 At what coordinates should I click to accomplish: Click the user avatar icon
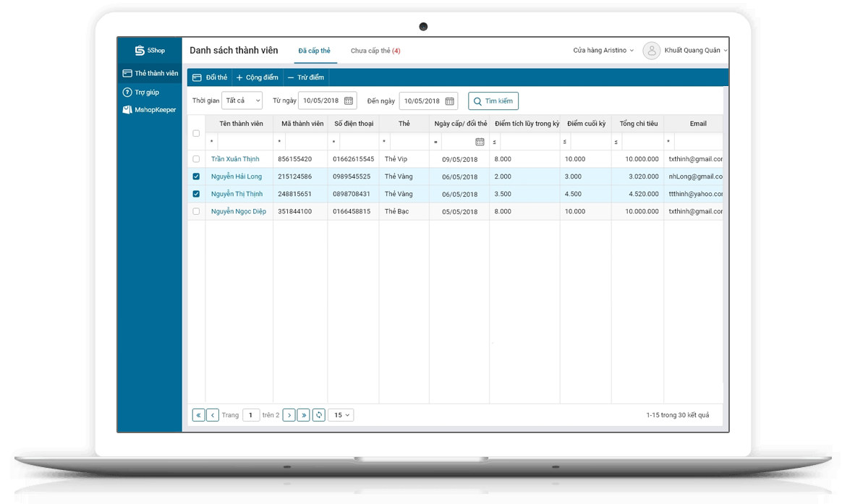point(651,51)
